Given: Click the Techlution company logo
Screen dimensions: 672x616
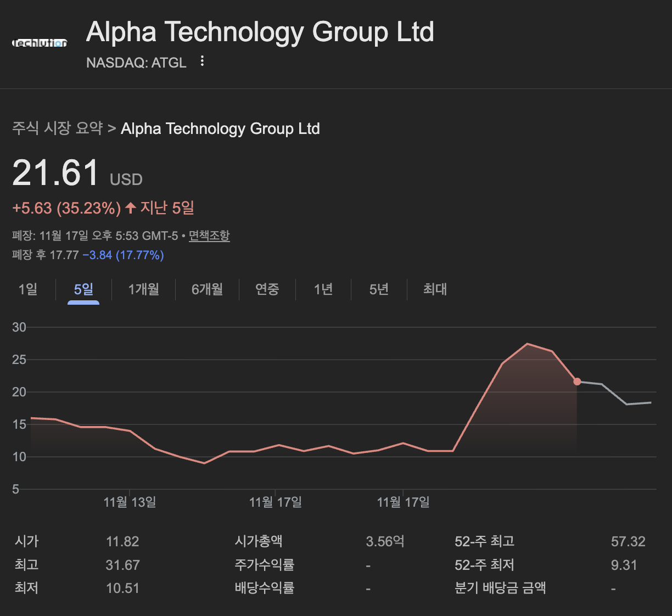Looking at the screenshot, I should (x=40, y=43).
